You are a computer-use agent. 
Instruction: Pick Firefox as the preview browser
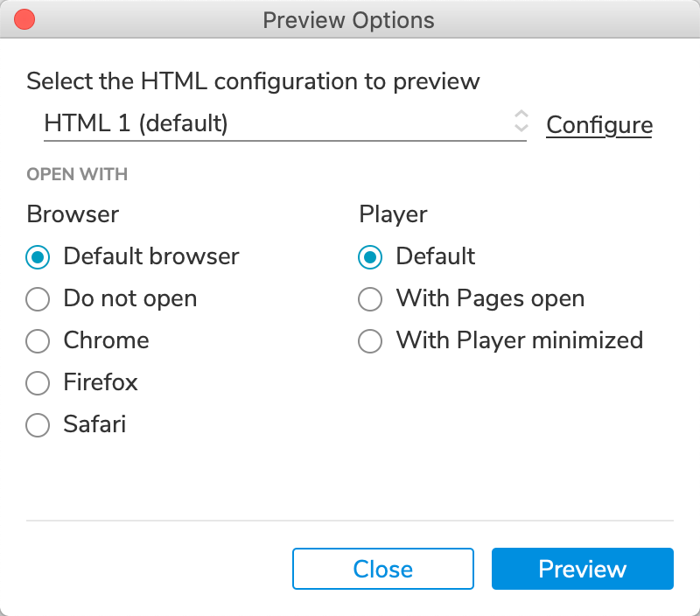tap(38, 383)
